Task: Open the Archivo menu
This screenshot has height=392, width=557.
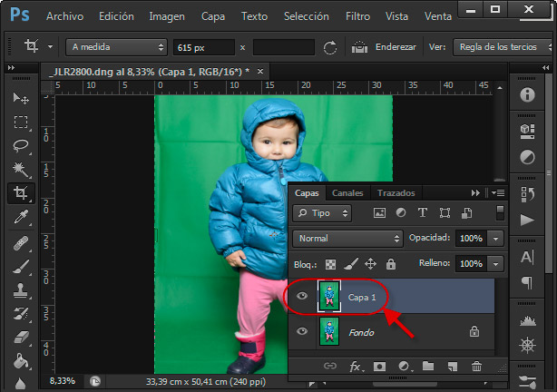Action: pyautogui.click(x=64, y=16)
